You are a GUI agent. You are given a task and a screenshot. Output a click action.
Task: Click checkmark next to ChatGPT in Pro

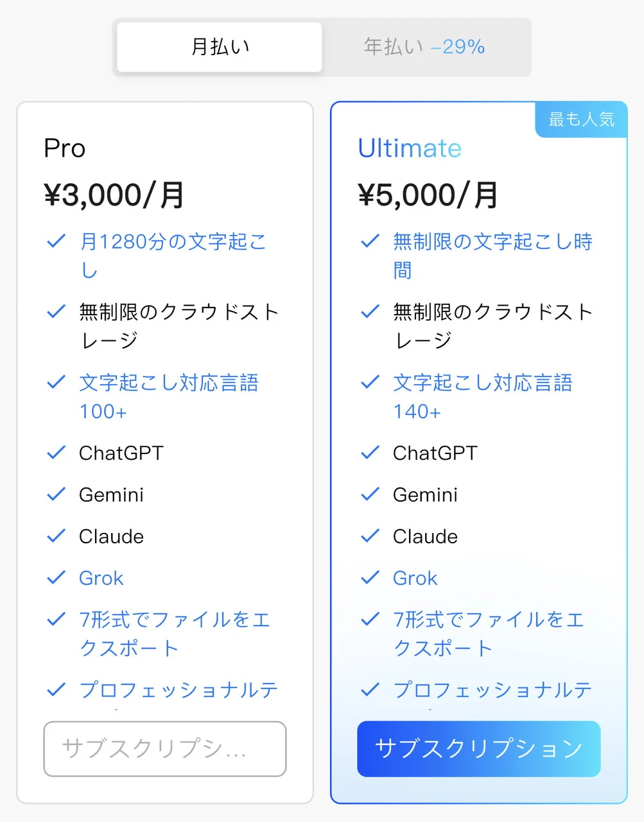coord(57,453)
